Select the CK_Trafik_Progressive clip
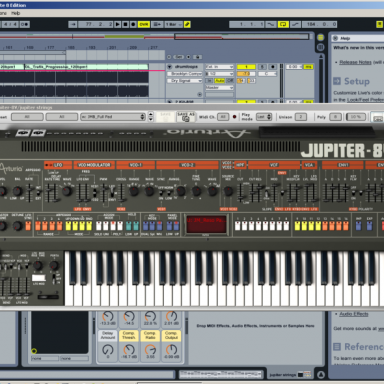This screenshot has height=384, width=384. (86, 67)
